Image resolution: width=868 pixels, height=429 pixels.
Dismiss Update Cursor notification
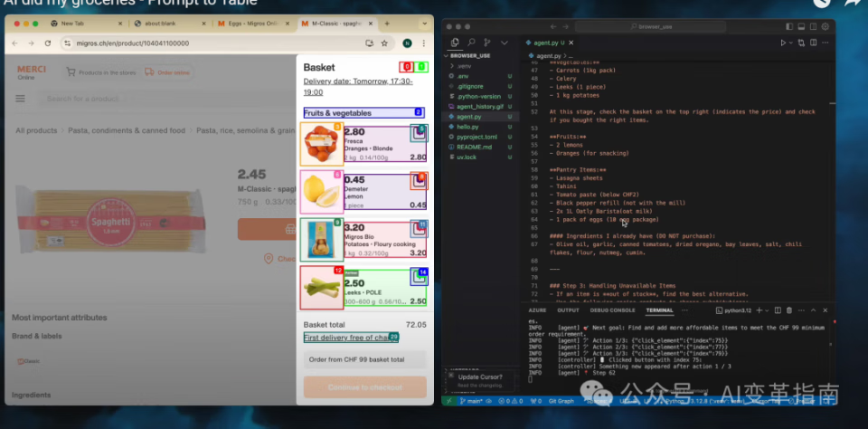[x=450, y=376]
